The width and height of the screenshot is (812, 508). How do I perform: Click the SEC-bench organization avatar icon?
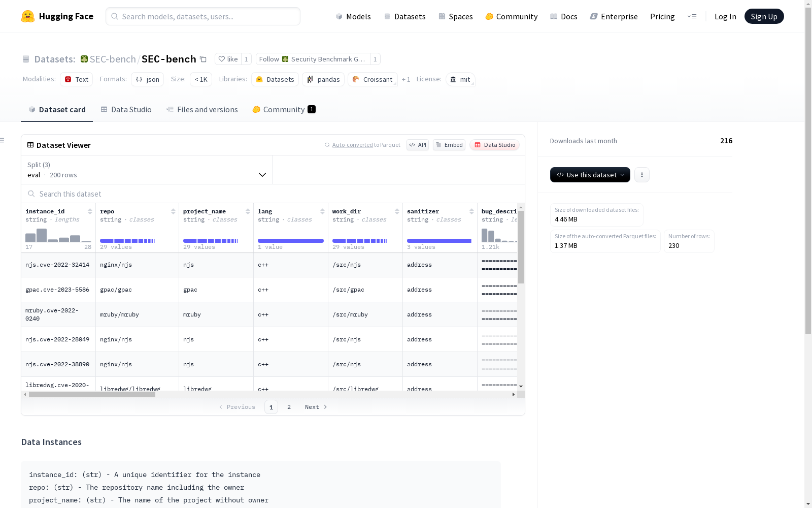click(84, 59)
